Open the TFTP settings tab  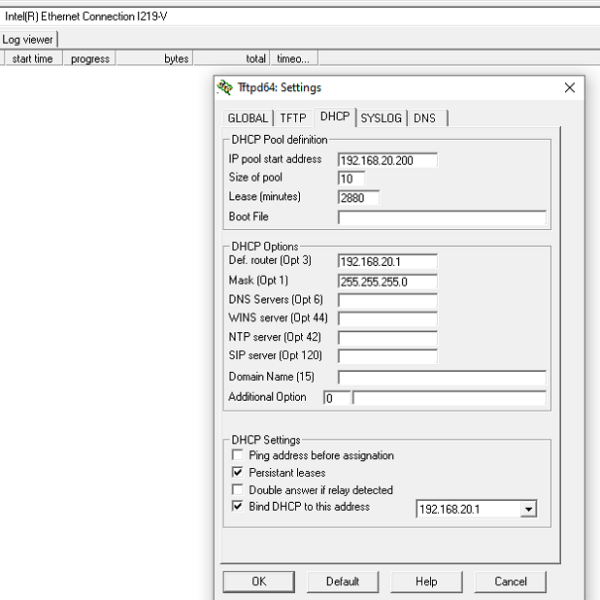click(293, 118)
